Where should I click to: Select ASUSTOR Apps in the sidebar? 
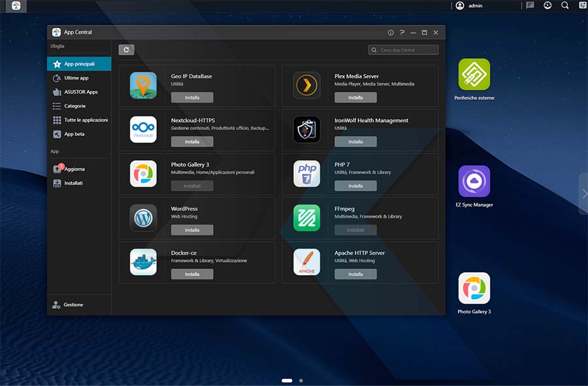click(78, 91)
